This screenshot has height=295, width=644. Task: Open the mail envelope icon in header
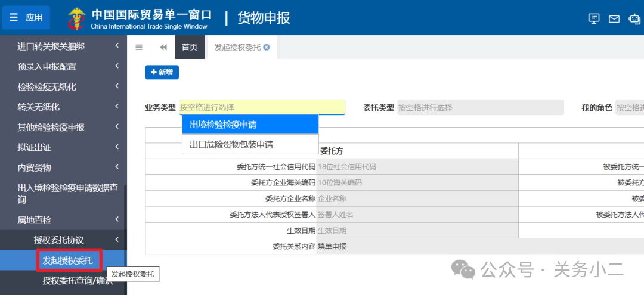[614, 18]
